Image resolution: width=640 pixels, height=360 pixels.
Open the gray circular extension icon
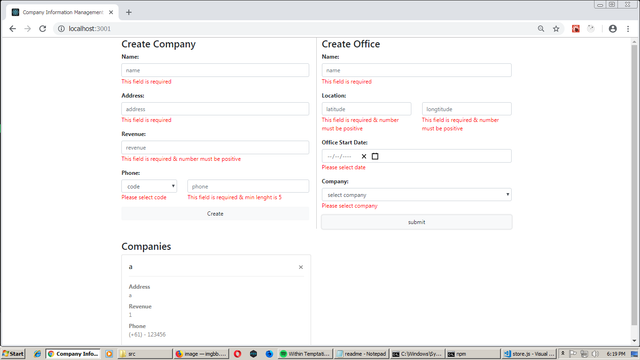pos(591,29)
